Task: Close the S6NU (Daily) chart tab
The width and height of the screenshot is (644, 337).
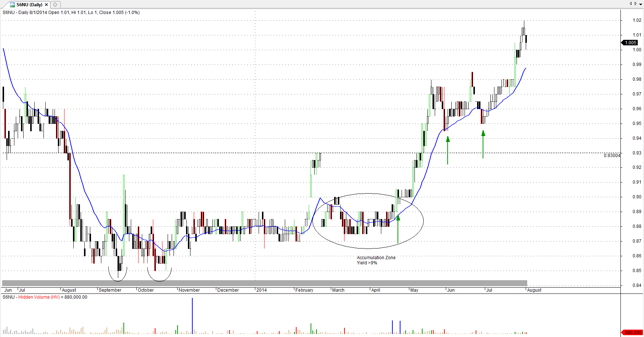Action: 46,5
